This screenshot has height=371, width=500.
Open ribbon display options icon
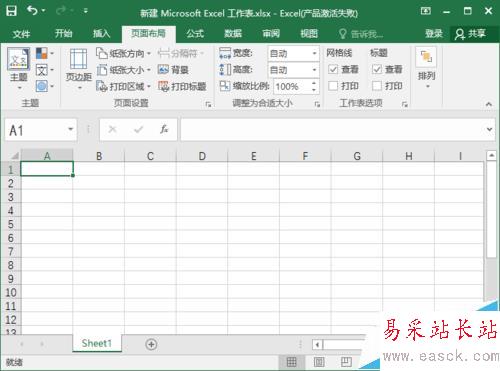[426, 11]
